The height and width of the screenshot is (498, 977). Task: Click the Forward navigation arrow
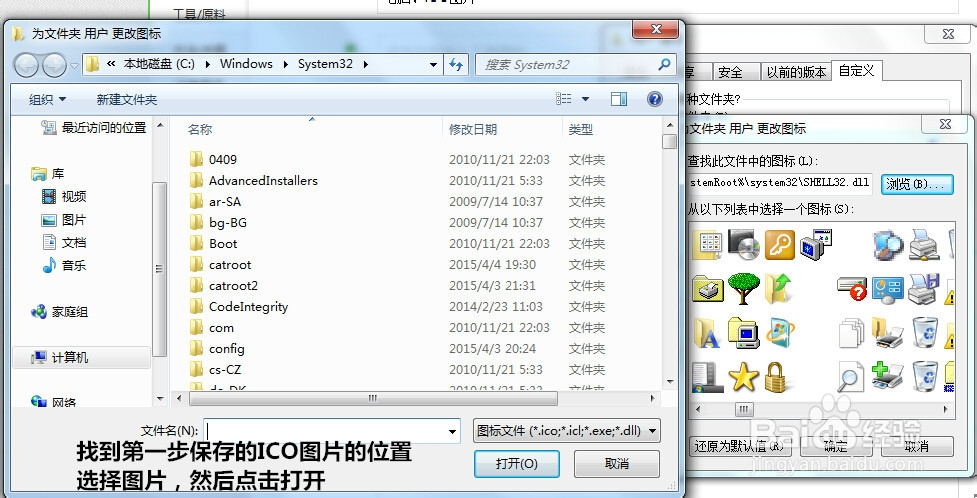[54, 65]
